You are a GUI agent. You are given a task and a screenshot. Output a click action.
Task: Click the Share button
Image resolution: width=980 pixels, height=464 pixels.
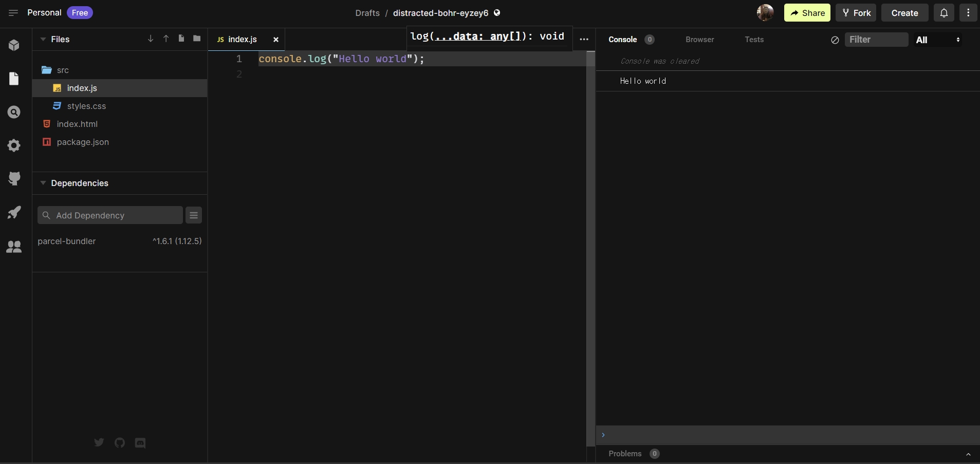pos(807,13)
